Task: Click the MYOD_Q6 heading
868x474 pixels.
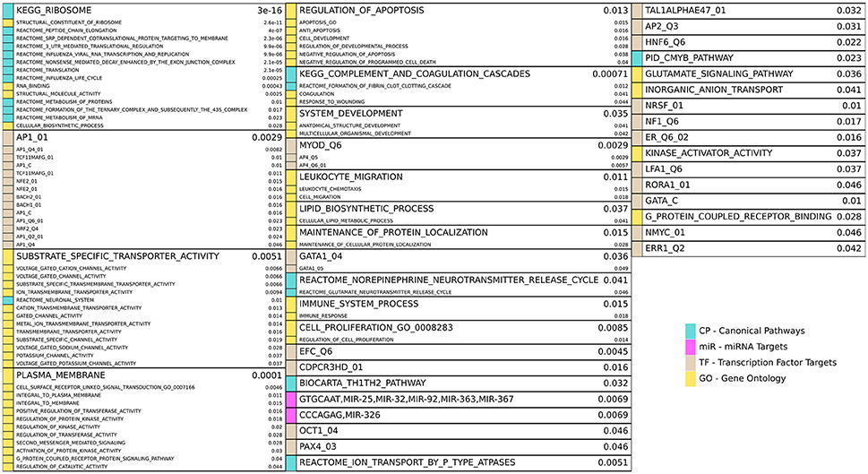Action: (x=321, y=146)
